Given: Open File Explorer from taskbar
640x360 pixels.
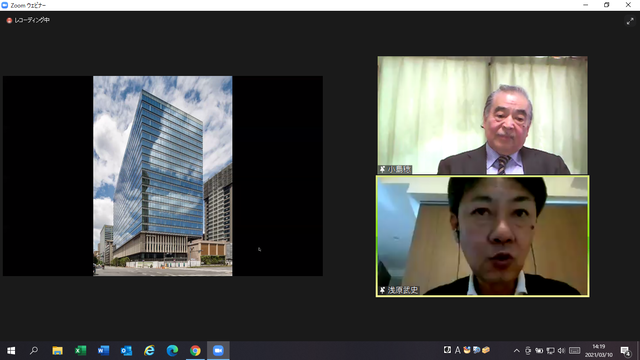Looking at the screenshot, I should click(57, 351).
